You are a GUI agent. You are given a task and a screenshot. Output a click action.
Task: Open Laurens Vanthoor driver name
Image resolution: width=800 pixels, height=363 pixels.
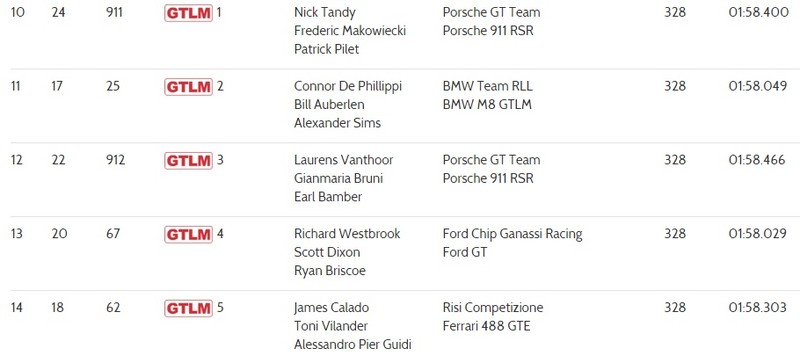[x=343, y=160]
